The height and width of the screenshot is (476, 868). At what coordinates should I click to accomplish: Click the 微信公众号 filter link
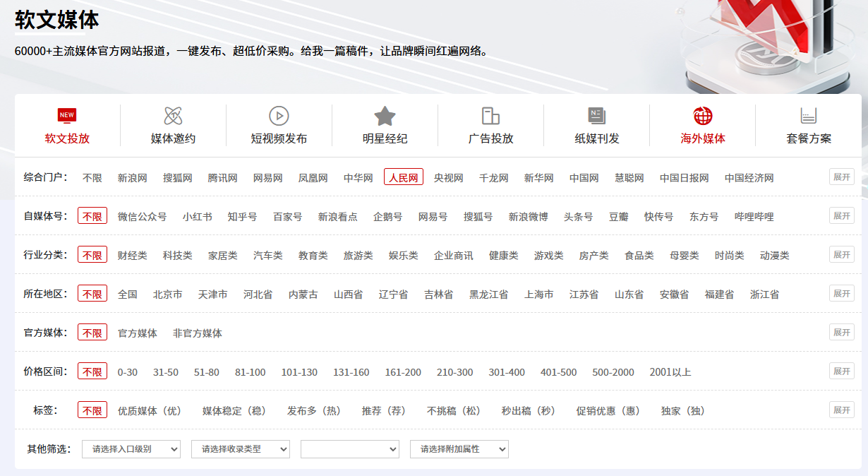coord(142,216)
